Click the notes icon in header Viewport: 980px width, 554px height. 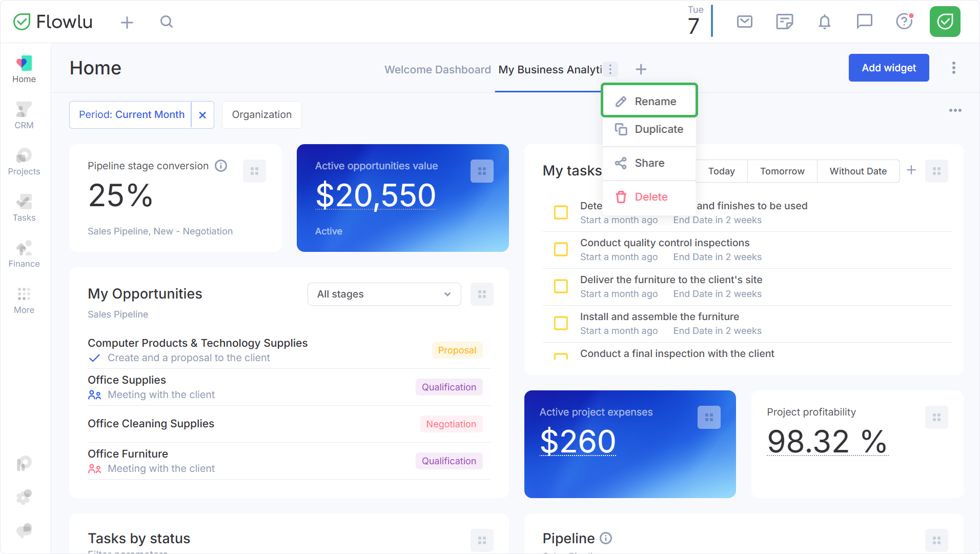tap(784, 22)
